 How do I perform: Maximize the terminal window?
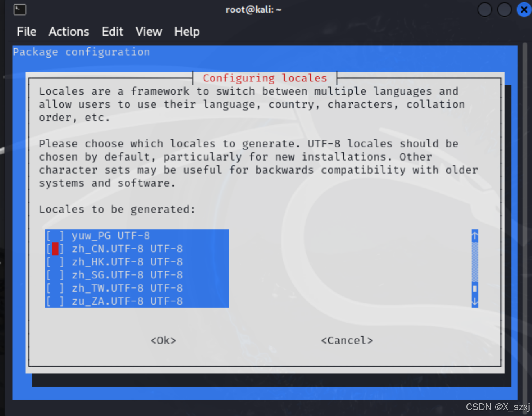tap(504, 9)
